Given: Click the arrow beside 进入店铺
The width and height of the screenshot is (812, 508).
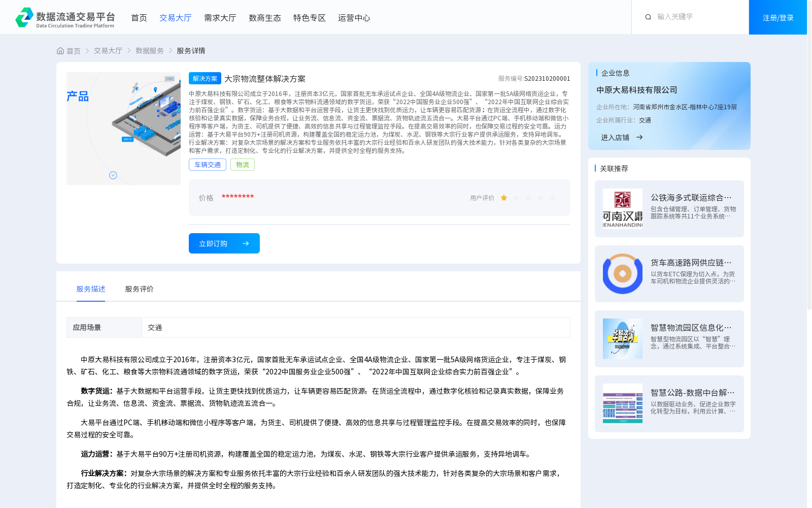Looking at the screenshot, I should point(639,137).
